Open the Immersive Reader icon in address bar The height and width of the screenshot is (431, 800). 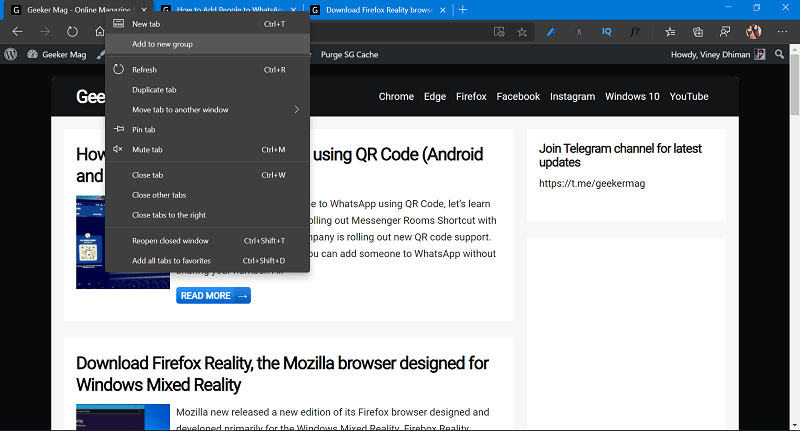(x=499, y=32)
